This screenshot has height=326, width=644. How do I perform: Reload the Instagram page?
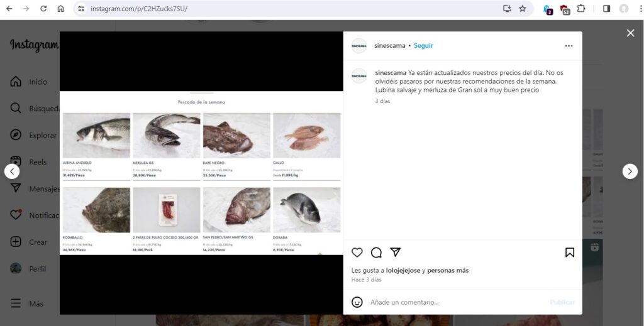click(43, 9)
